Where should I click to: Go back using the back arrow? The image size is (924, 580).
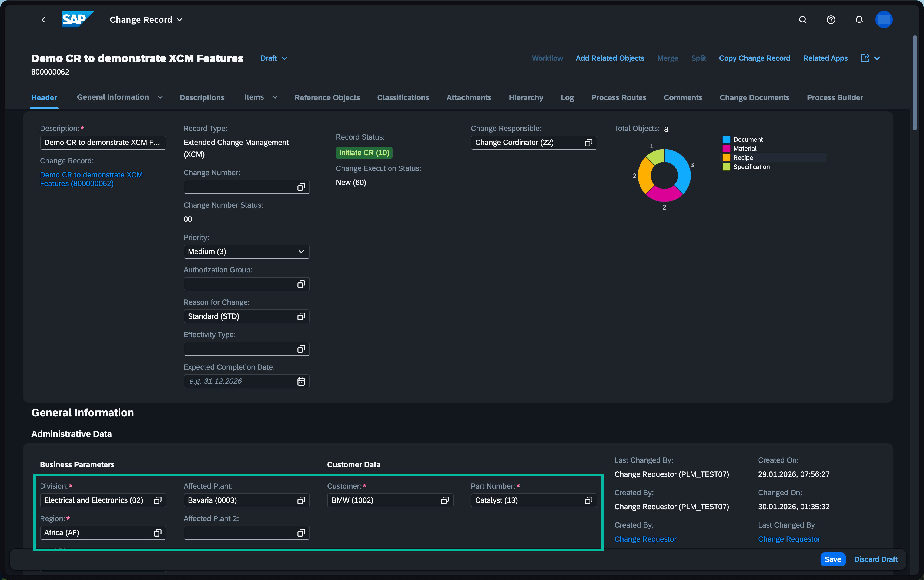click(43, 19)
